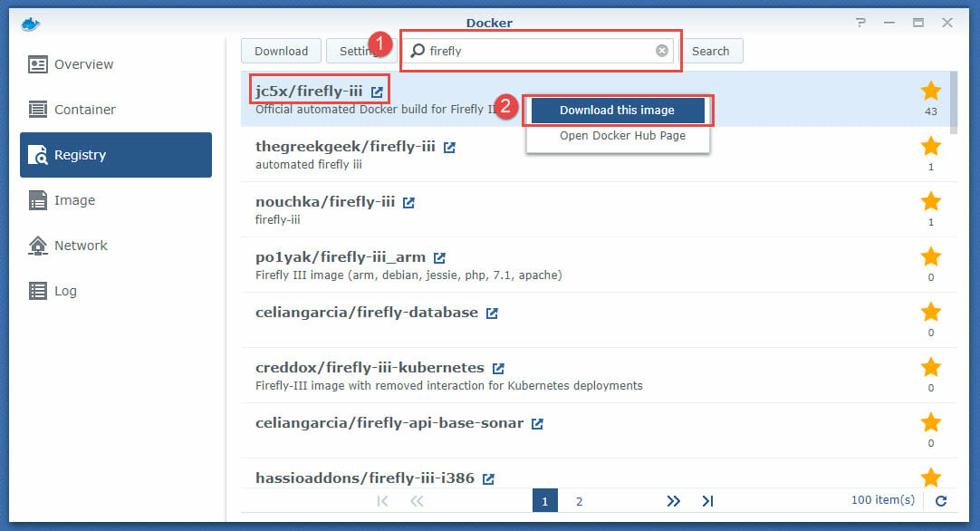Go to page 2 of results

579,500
